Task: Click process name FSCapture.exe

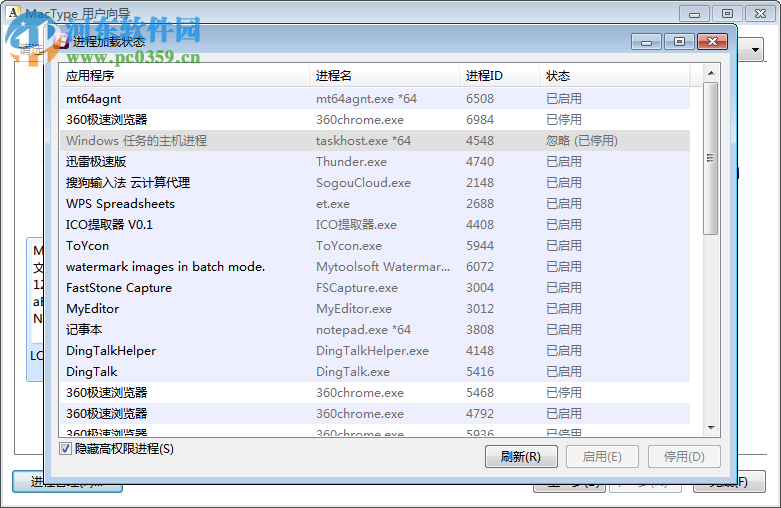Action: pos(357,288)
